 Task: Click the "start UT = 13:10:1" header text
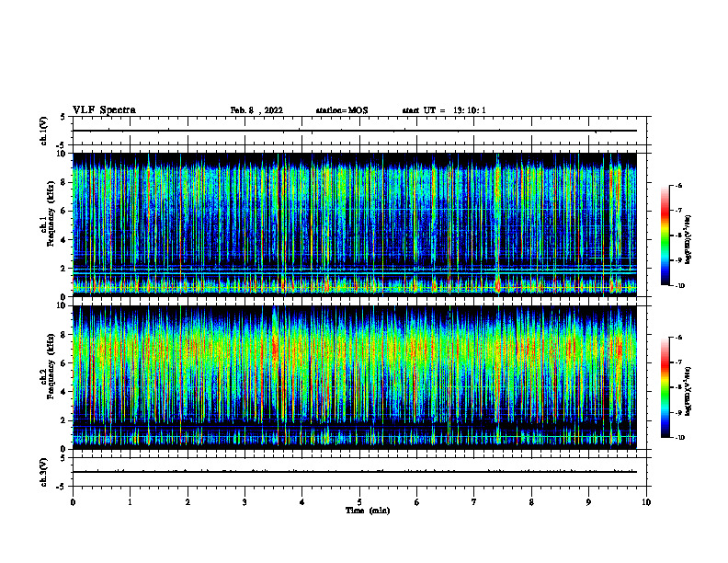444,110
